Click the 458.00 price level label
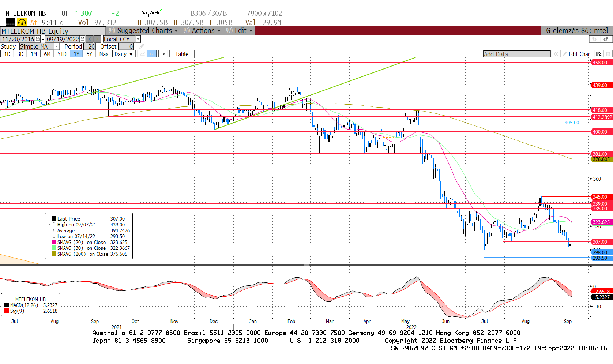613x364 pixels. tap(602, 63)
